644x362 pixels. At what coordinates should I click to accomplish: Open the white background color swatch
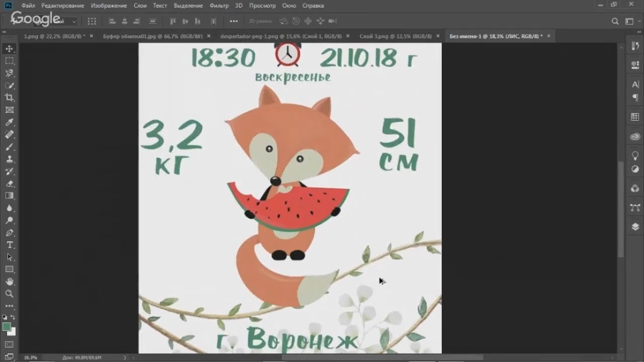tap(13, 333)
